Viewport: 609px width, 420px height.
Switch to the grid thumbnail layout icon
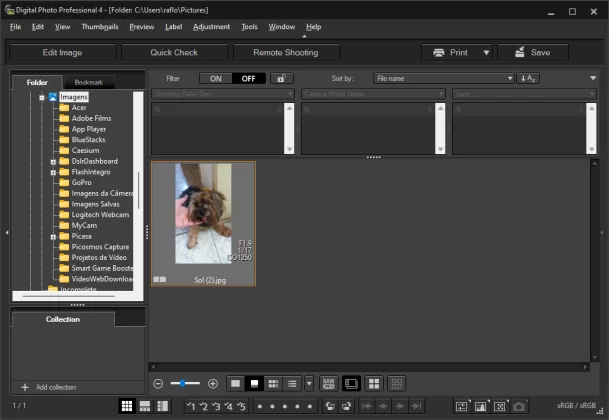point(127,406)
